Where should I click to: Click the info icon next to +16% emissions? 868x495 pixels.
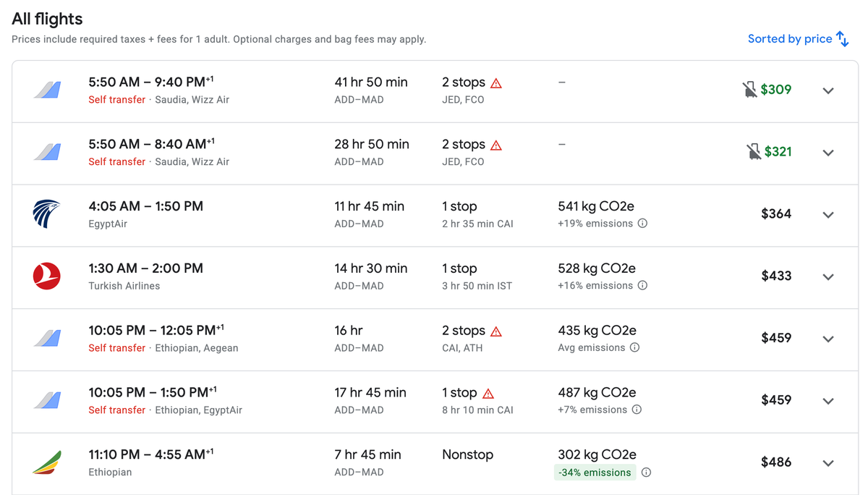(x=642, y=286)
